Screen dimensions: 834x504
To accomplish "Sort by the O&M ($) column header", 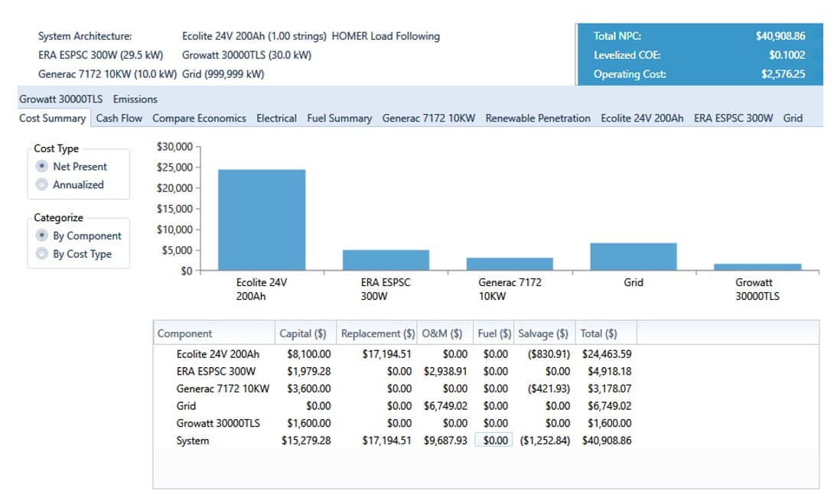I will 445,333.
